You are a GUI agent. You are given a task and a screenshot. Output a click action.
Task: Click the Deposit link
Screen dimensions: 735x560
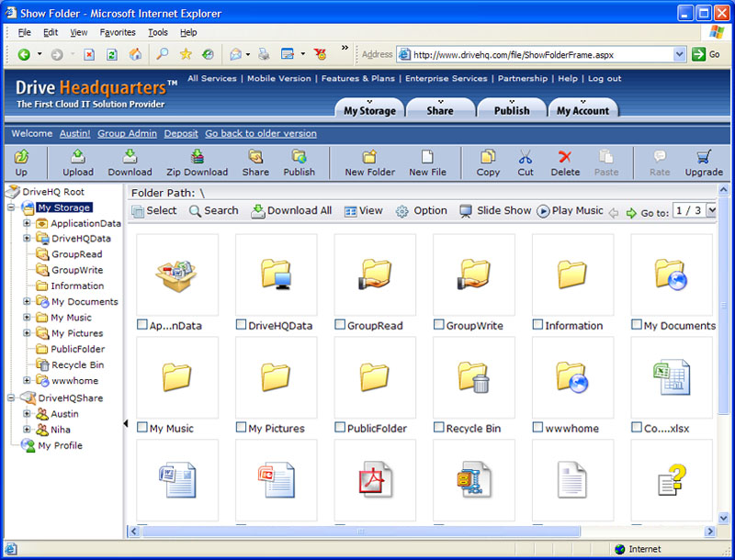click(181, 134)
